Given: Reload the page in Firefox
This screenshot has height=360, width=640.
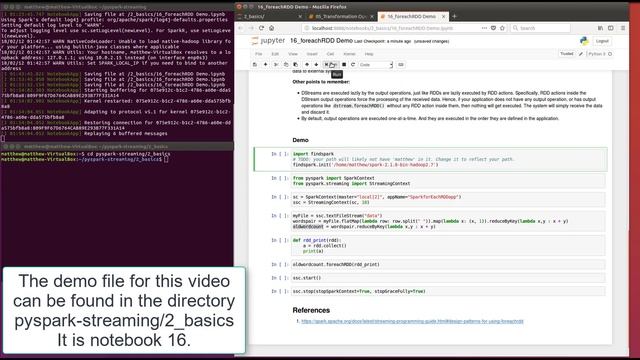Looking at the screenshot, I should point(261,28).
